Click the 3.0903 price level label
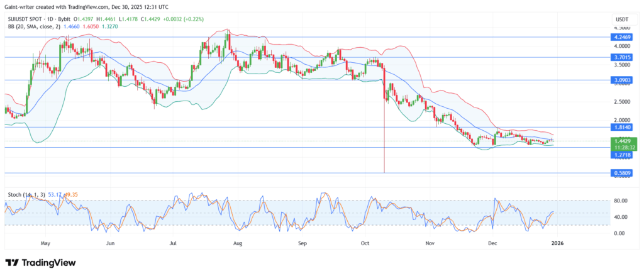The image size is (644, 276). (623, 80)
